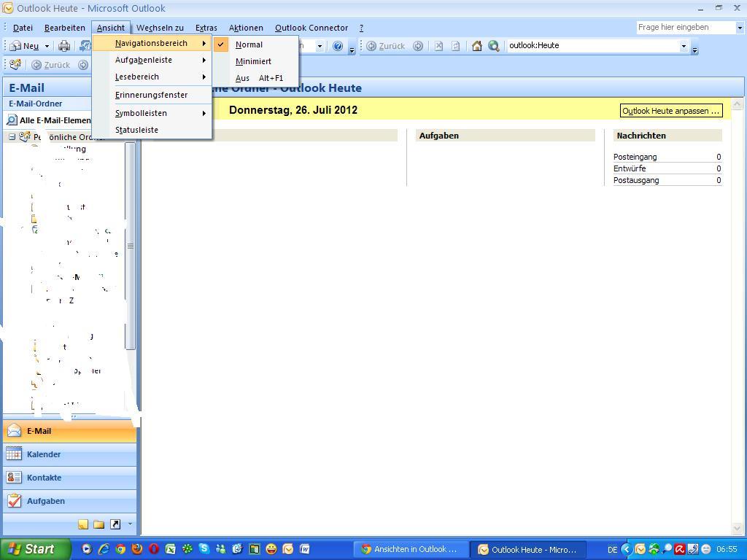Switch to Aufgaben in navigation pane
This screenshot has width=747, height=560.
pos(70,501)
